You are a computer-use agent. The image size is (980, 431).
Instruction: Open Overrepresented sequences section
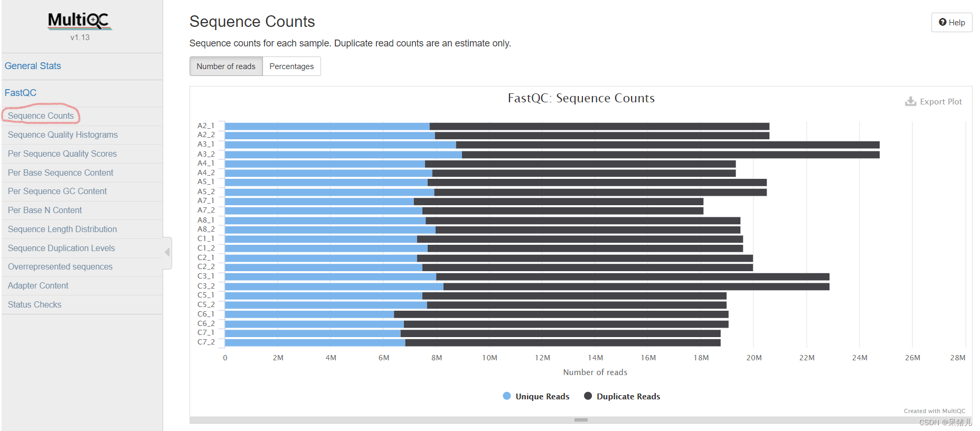(60, 266)
